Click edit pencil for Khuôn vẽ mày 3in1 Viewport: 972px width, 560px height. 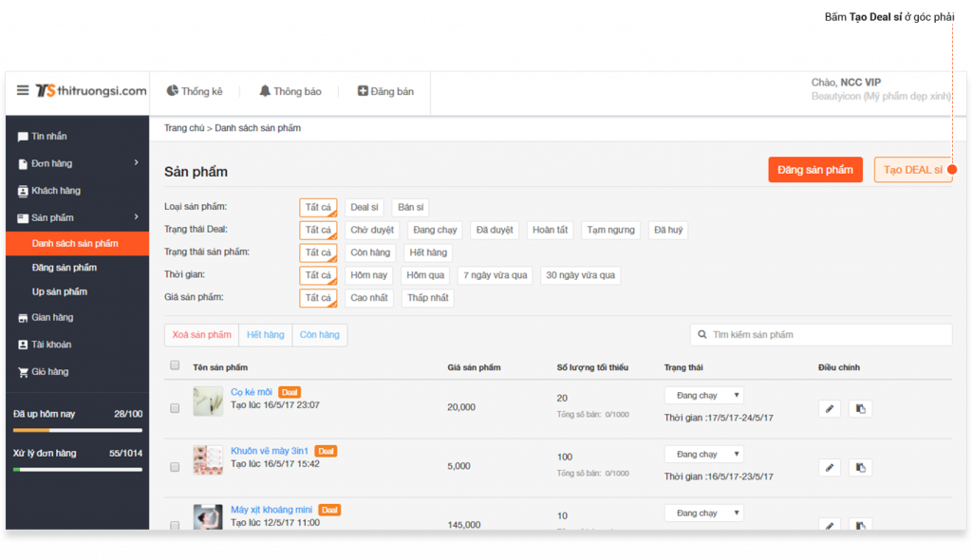click(x=830, y=468)
